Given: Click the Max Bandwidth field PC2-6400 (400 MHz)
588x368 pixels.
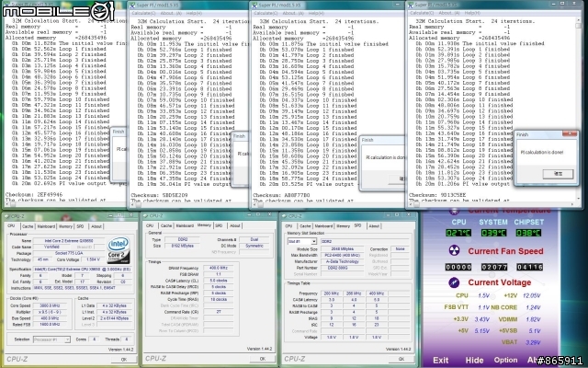Looking at the screenshot, I should (x=342, y=256).
